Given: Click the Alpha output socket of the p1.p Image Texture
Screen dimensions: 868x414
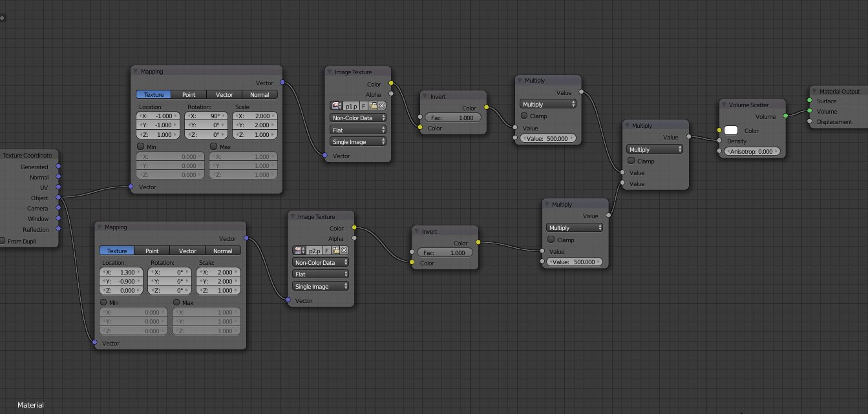Looking at the screenshot, I should (390, 94).
